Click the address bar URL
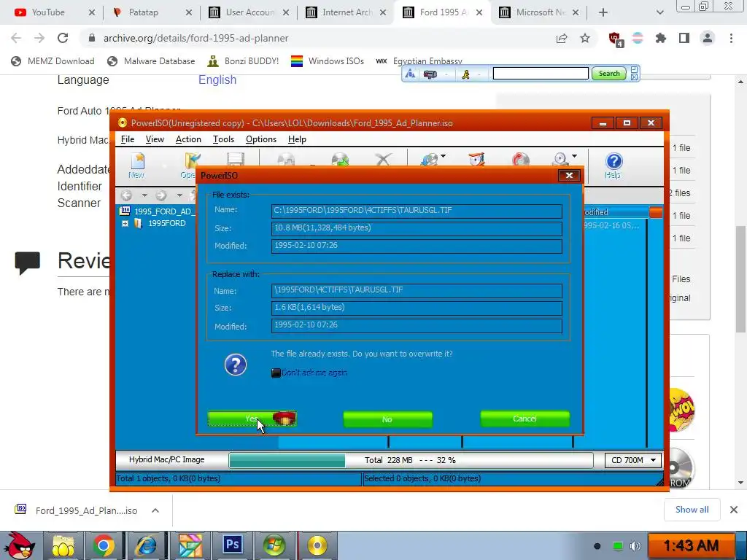 click(x=196, y=38)
